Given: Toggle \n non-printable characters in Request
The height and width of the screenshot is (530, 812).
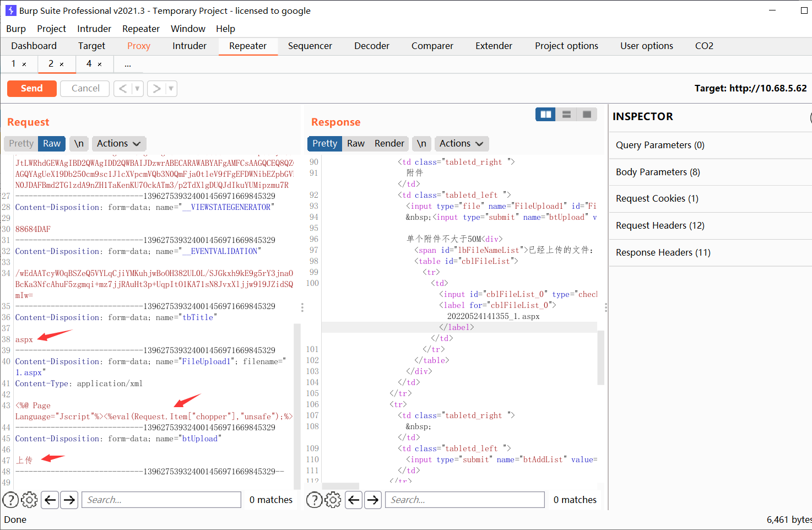Looking at the screenshot, I should pyautogui.click(x=79, y=143).
